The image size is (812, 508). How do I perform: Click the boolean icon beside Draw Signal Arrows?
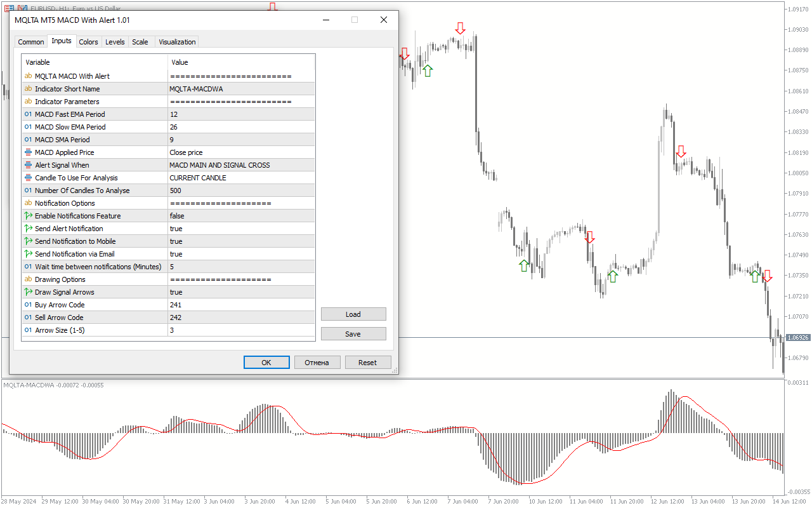[28, 292]
